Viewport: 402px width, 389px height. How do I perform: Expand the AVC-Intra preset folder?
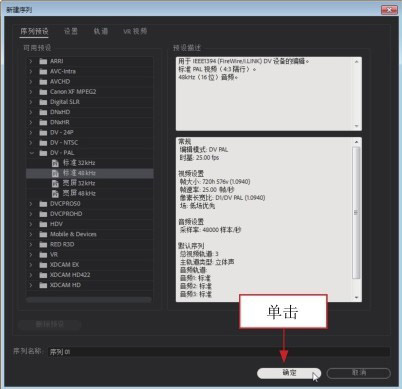pos(31,71)
